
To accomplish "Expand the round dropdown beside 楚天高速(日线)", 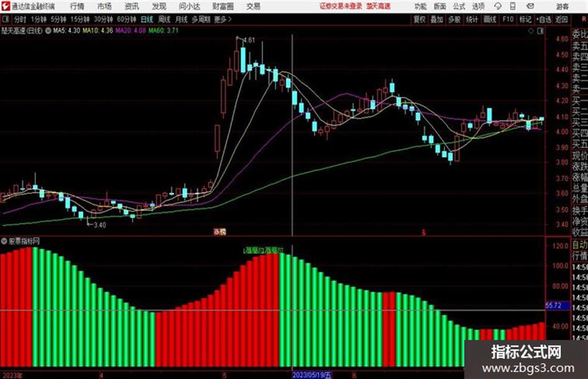I will (48, 30).
